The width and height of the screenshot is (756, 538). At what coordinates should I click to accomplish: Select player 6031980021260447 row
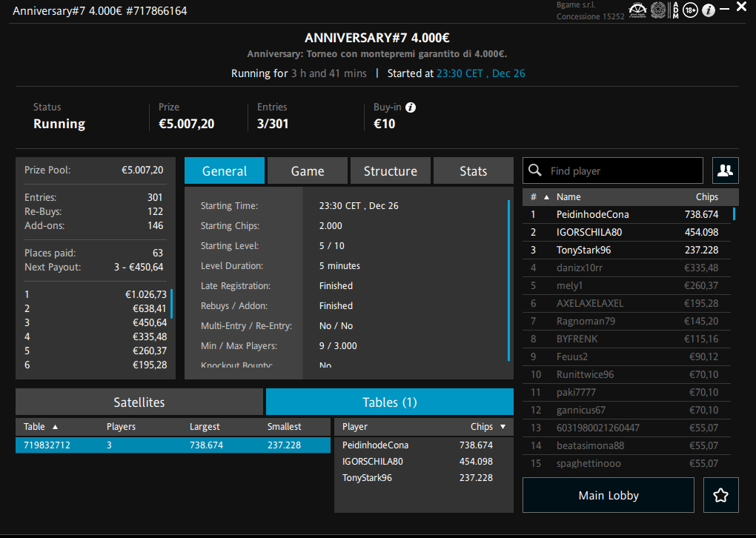click(627, 428)
